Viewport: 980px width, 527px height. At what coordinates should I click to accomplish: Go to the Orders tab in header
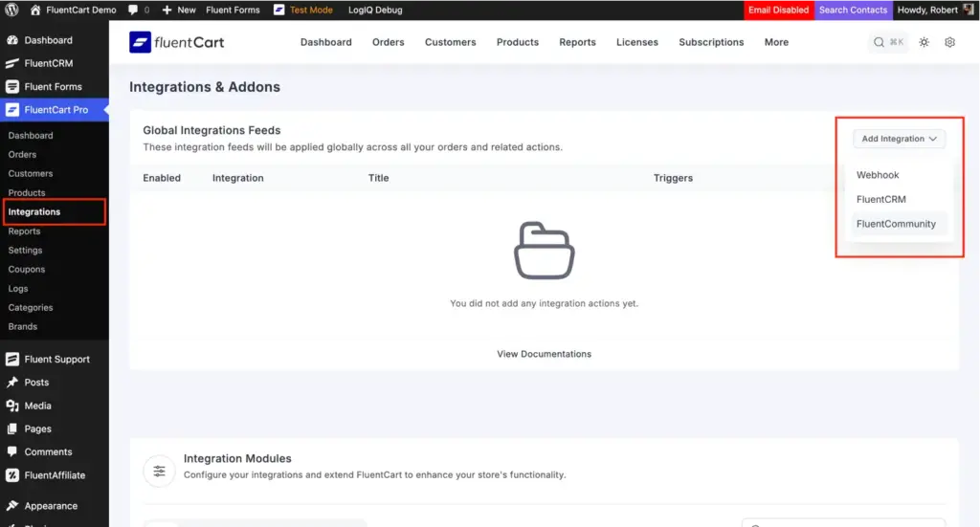coord(389,42)
